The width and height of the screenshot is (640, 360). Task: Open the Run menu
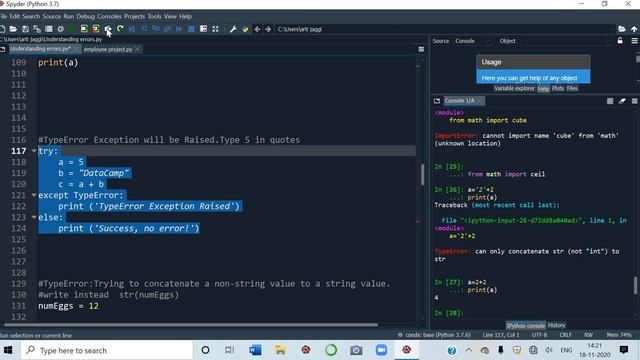(x=69, y=16)
